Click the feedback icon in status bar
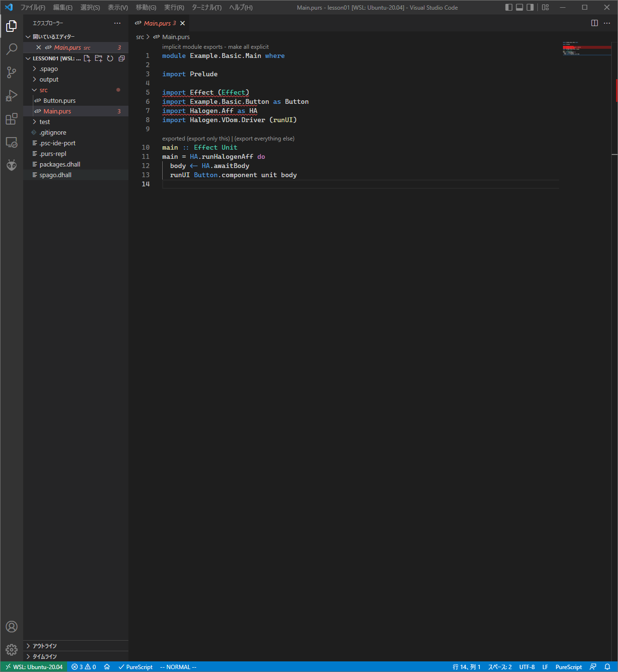The height and width of the screenshot is (672, 618). tap(593, 667)
